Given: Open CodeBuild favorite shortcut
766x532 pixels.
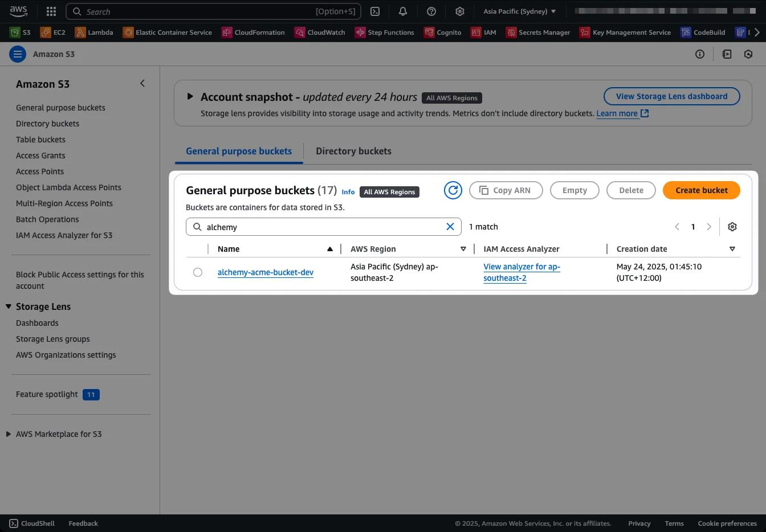Looking at the screenshot, I should point(703,32).
